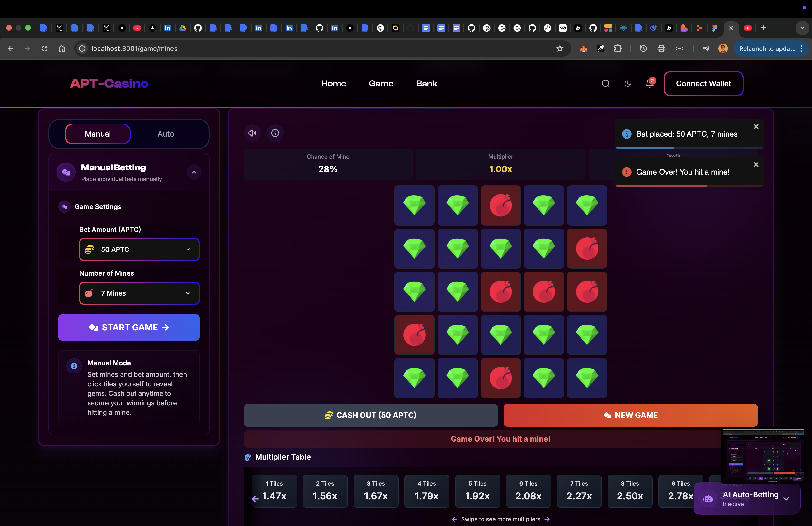The height and width of the screenshot is (526, 812).
Task: Click the NEW GAME button
Action: (630, 415)
